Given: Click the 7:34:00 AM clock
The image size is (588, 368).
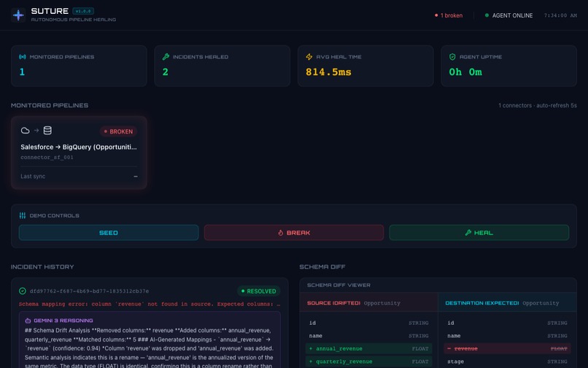Looking at the screenshot, I should coord(560,15).
